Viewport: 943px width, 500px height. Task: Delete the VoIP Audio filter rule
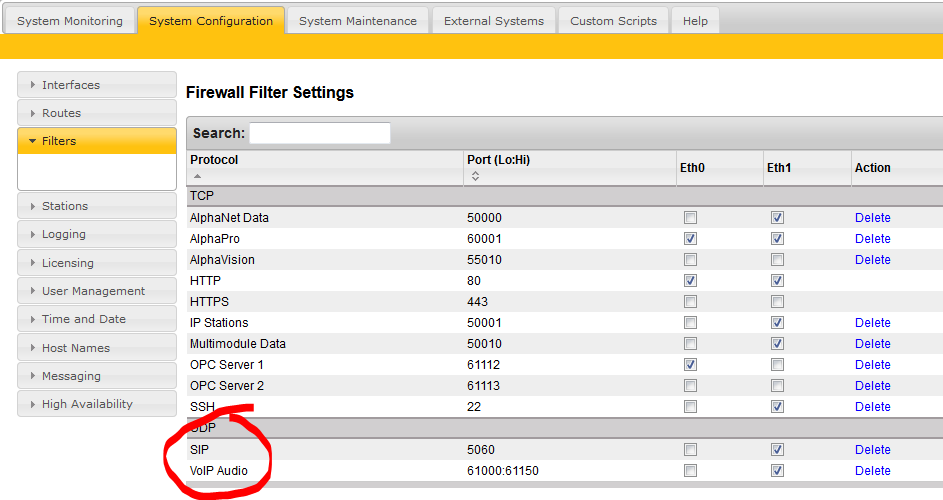coord(872,471)
